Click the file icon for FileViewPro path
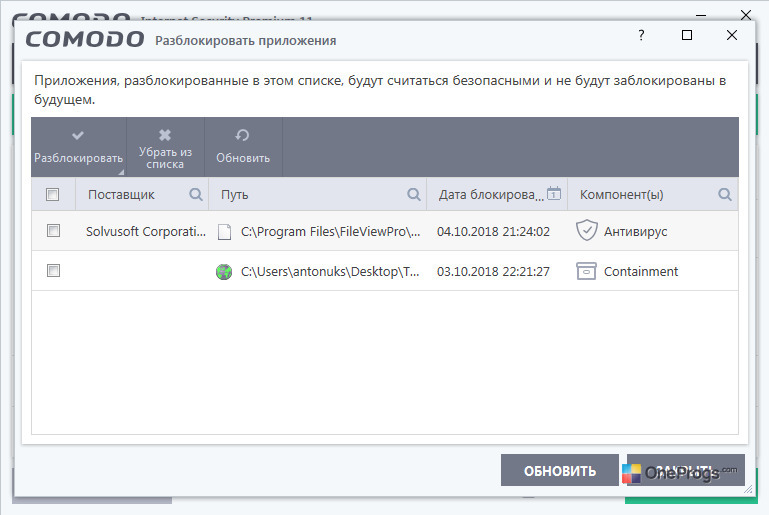Screen dimensions: 769x515 point(224,232)
